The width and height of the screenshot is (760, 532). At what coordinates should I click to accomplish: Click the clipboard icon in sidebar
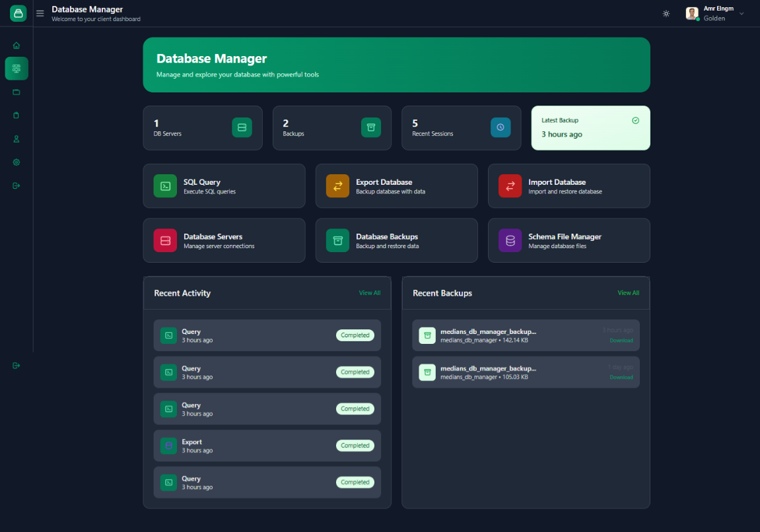click(17, 116)
